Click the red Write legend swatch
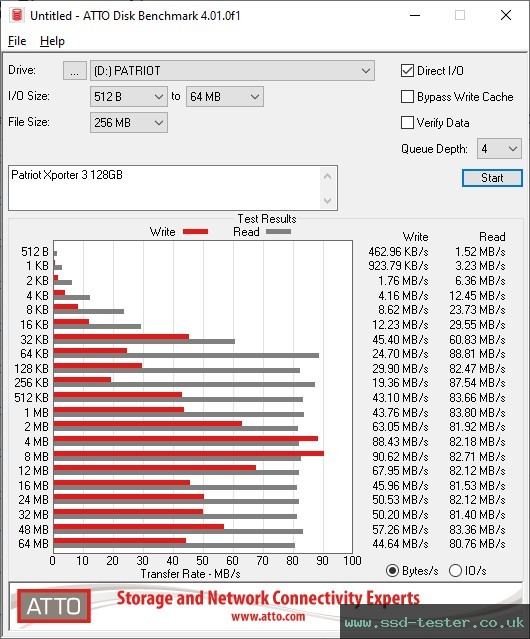Viewport: 530px width, 639px height. [196, 232]
